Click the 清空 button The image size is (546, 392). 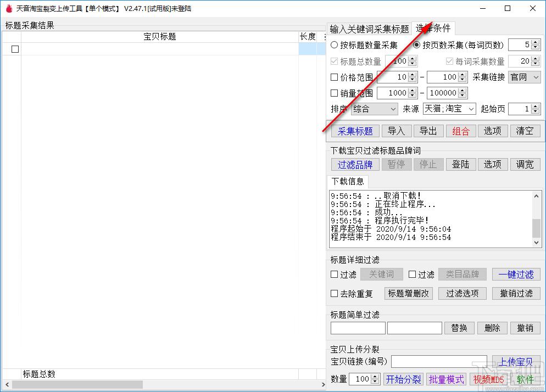[x=525, y=131]
